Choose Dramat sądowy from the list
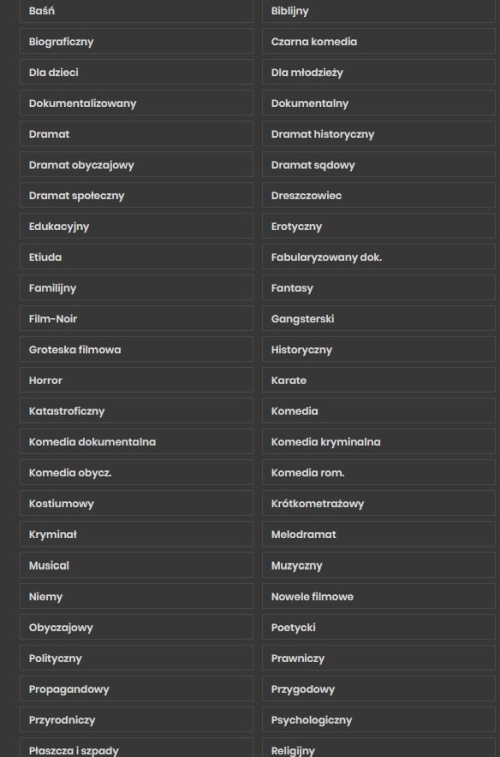The image size is (500, 757). tap(379, 165)
